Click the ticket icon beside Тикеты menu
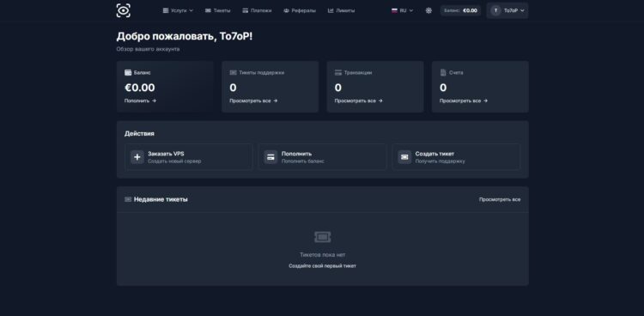 (208, 10)
